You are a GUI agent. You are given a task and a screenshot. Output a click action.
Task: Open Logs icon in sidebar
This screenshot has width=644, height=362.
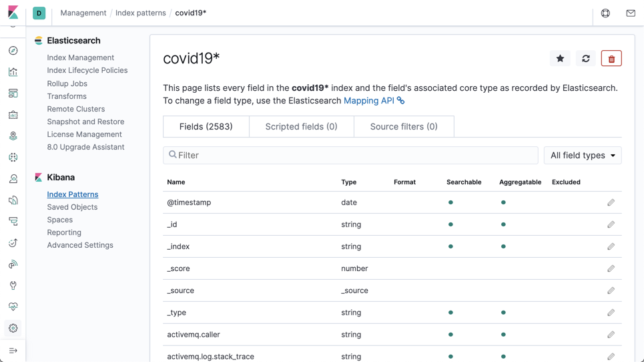[13, 200]
